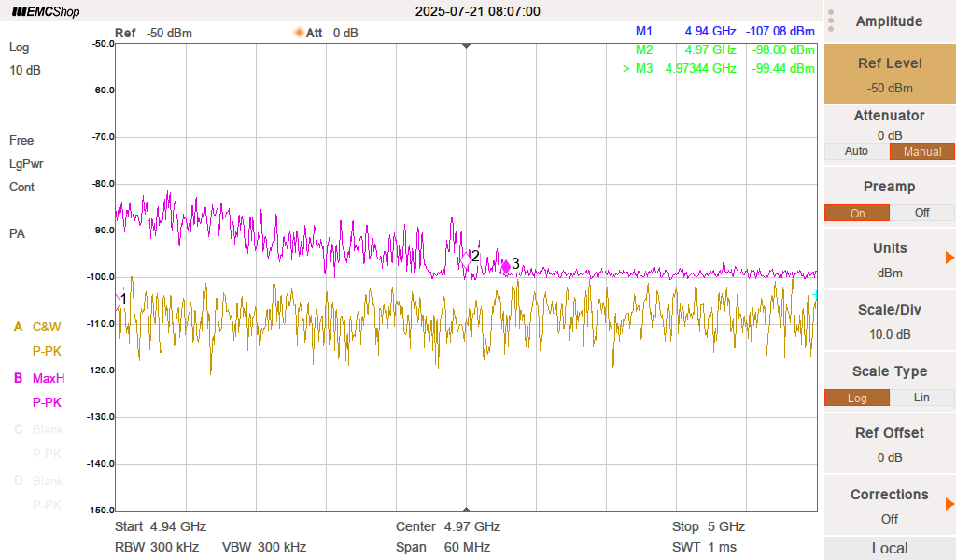Click the M3 marker readout row
Screen dimensions: 956x560
click(x=719, y=68)
